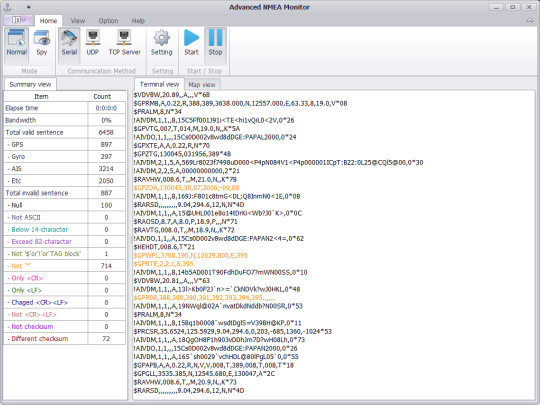Open the Help ribbon tab
The image size is (540, 405).
point(138,21)
